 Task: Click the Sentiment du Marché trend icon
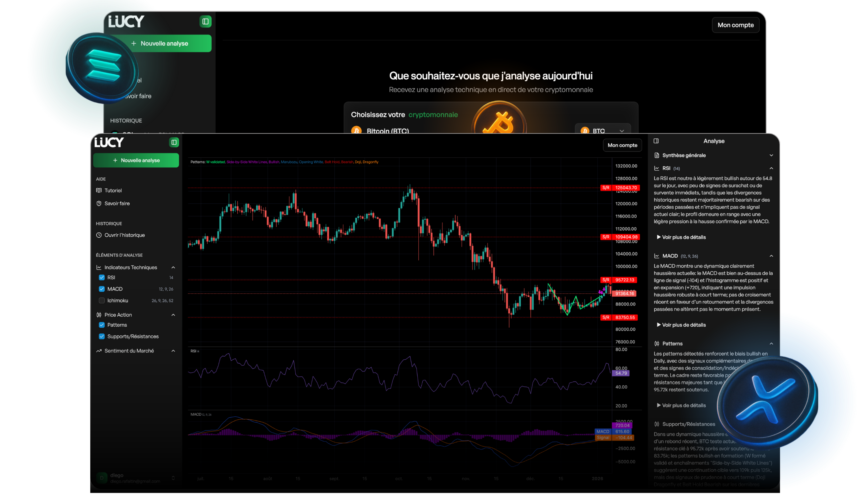(x=99, y=351)
